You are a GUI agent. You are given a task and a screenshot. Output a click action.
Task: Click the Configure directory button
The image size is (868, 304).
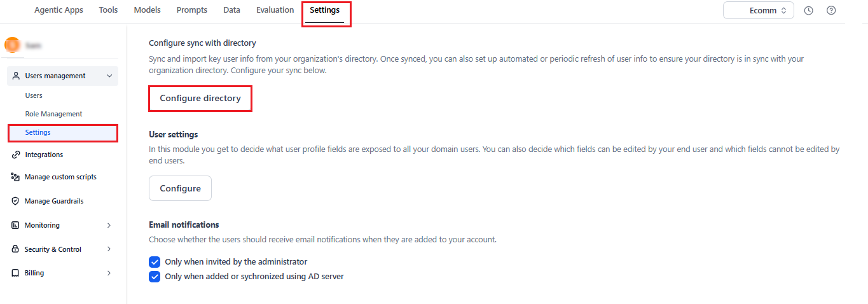tap(200, 99)
